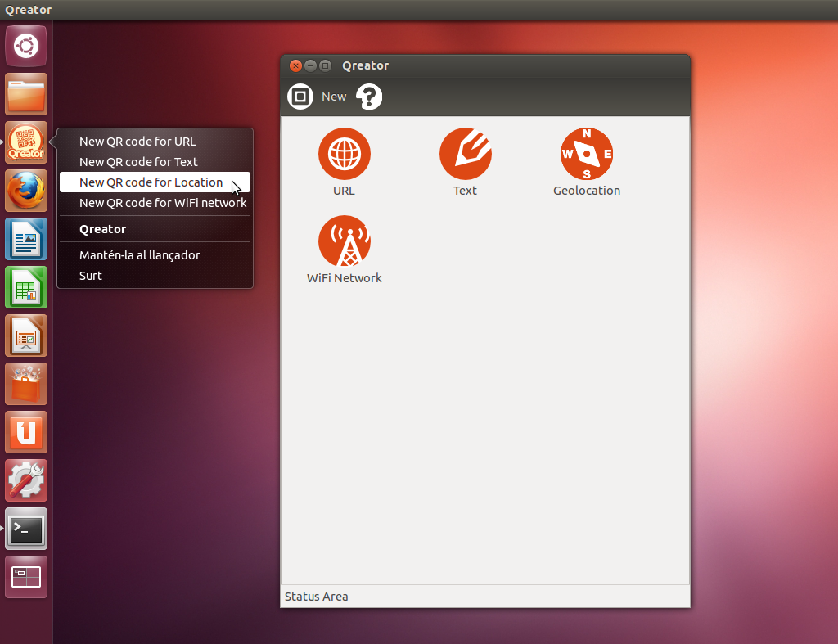This screenshot has width=838, height=644.
Task: Open LibreOffice Writer from the launcher
Action: tap(26, 239)
